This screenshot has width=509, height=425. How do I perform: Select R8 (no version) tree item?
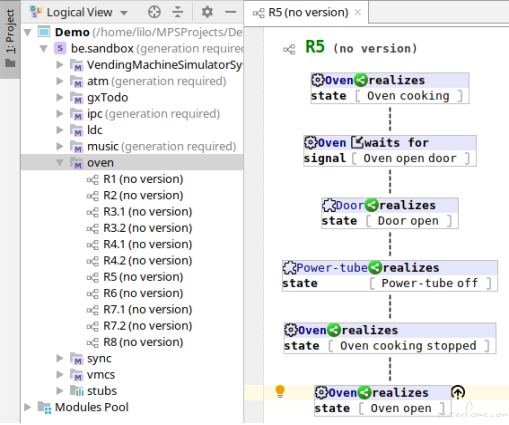(x=143, y=342)
